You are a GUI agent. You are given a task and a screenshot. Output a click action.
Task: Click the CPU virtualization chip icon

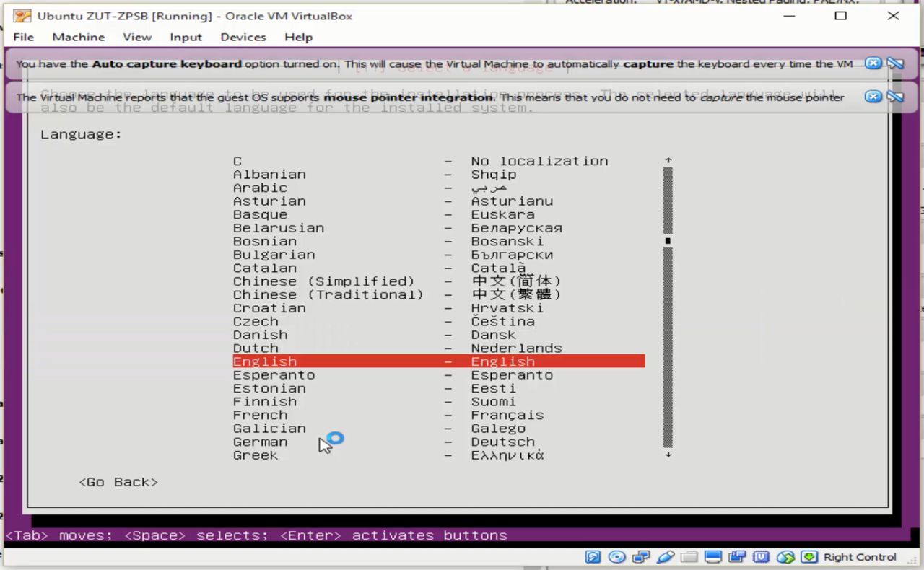761,557
